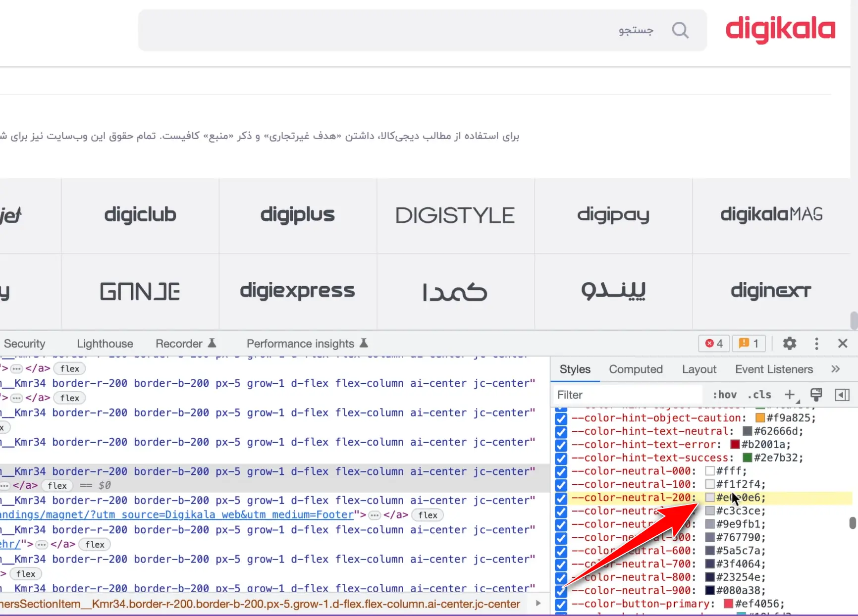Toggle the --color-hint-text-error checkbox
The width and height of the screenshot is (858, 616).
pyautogui.click(x=561, y=445)
